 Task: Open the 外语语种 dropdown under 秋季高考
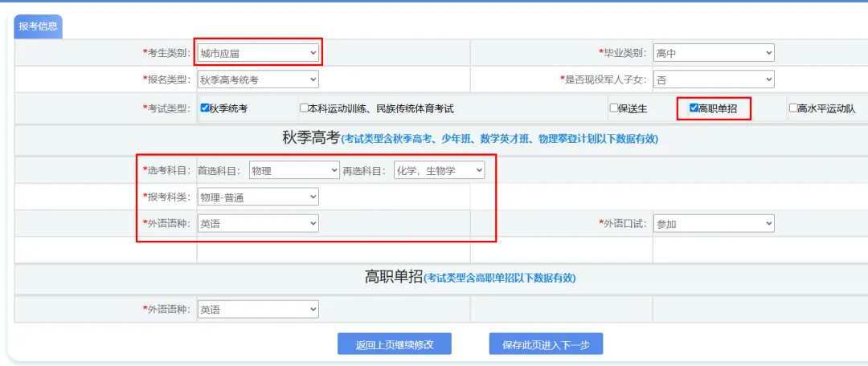pyautogui.click(x=258, y=223)
